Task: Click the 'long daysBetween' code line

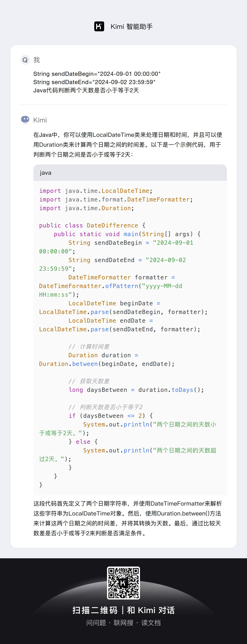Action: (136, 390)
